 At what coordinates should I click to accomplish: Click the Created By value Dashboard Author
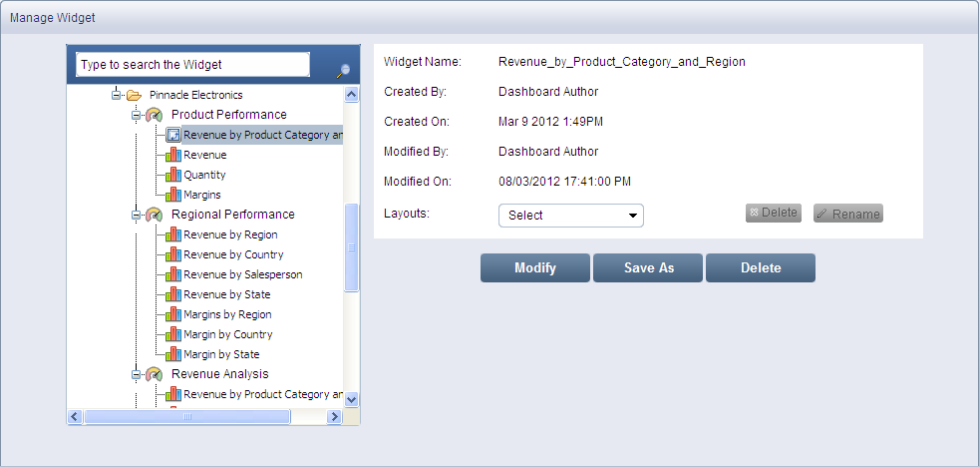(x=548, y=91)
